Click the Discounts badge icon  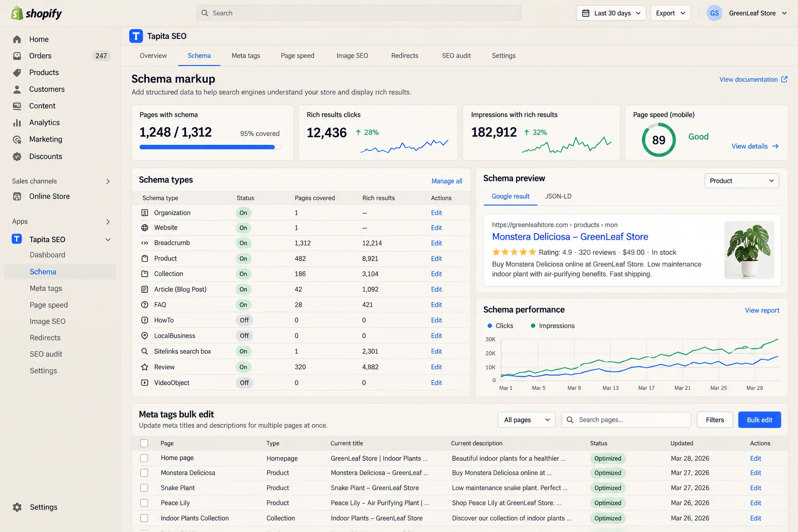[x=17, y=156]
